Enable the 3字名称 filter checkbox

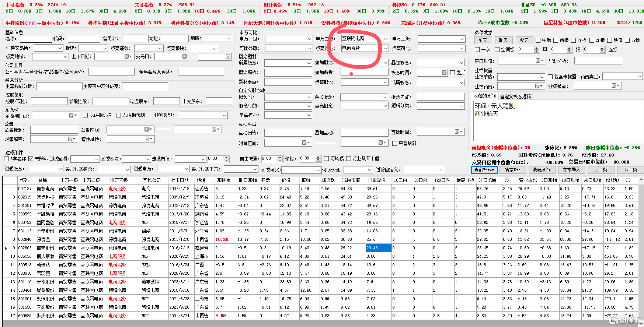[x=6, y=159]
